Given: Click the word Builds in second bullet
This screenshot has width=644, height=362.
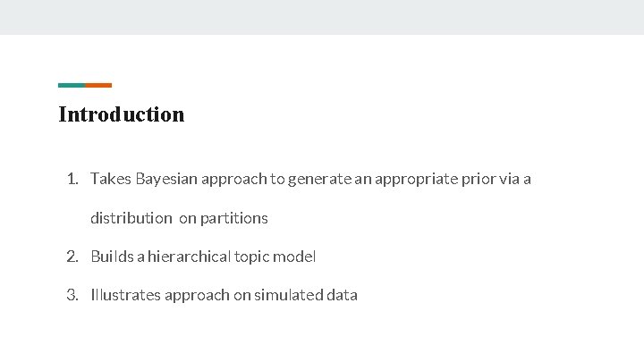Looking at the screenshot, I should click(x=111, y=257).
